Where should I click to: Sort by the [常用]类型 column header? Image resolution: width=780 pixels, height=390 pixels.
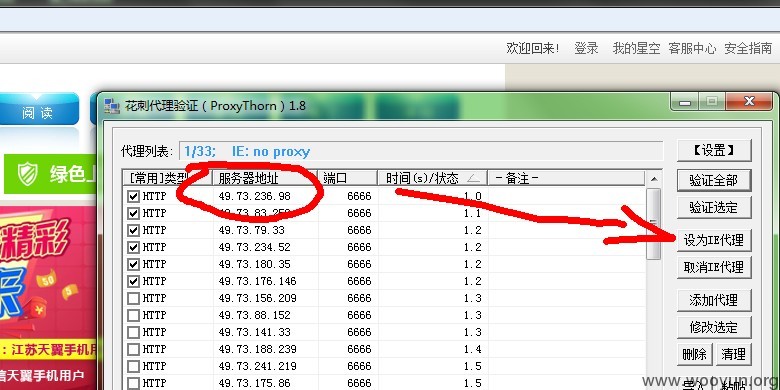(168, 178)
